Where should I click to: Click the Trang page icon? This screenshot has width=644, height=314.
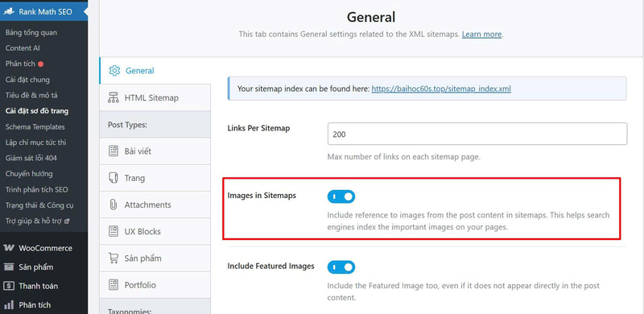point(114,178)
